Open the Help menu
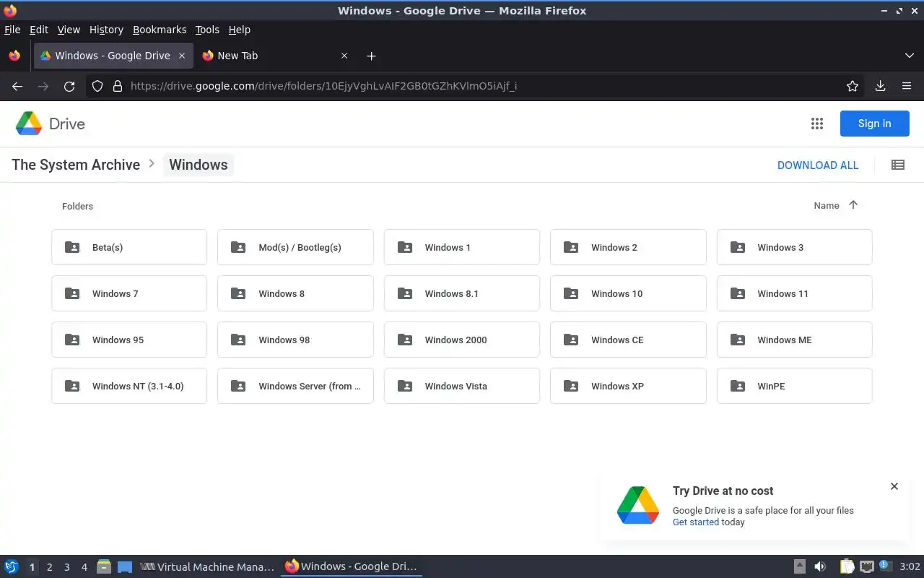Viewport: 924px width, 578px height. [x=240, y=30]
